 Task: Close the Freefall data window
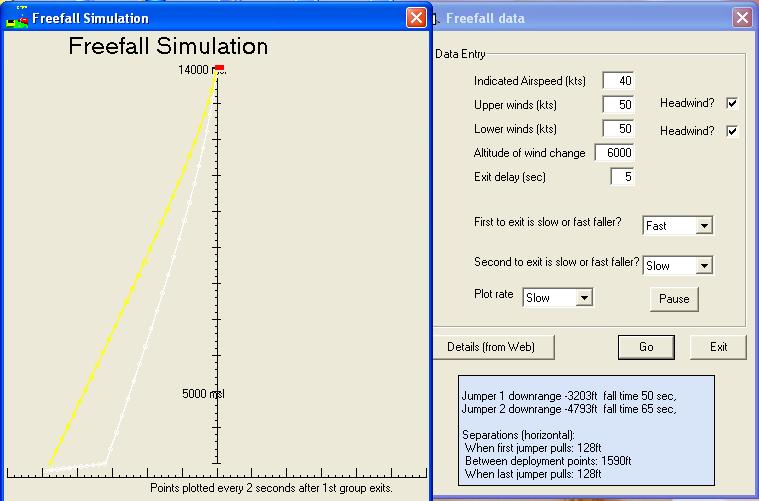pos(742,18)
